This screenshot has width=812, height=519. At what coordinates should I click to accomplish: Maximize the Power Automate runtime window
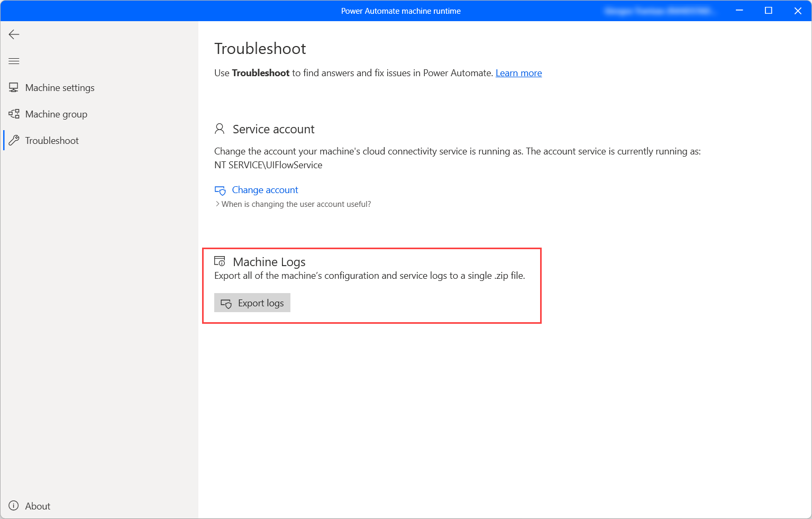[769, 11]
